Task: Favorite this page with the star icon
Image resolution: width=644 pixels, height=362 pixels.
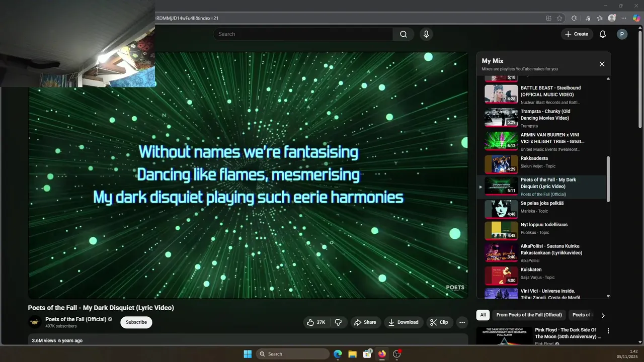Action: 559,18
